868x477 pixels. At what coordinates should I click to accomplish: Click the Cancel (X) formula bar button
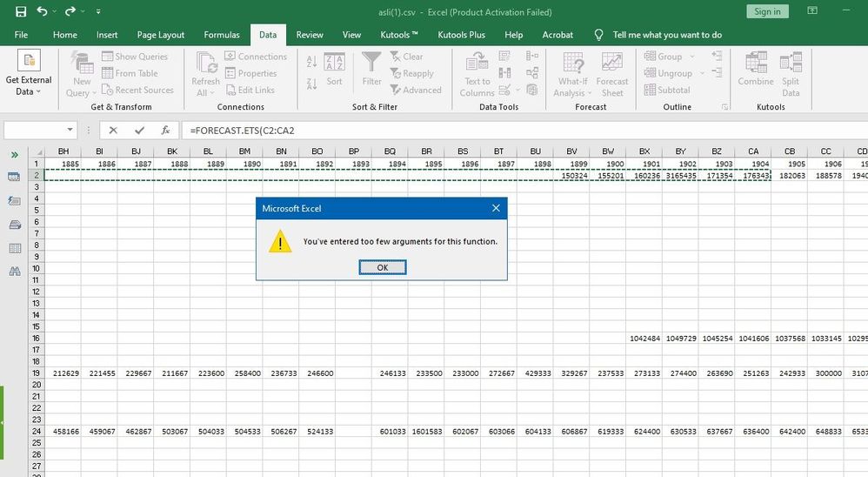(x=113, y=131)
